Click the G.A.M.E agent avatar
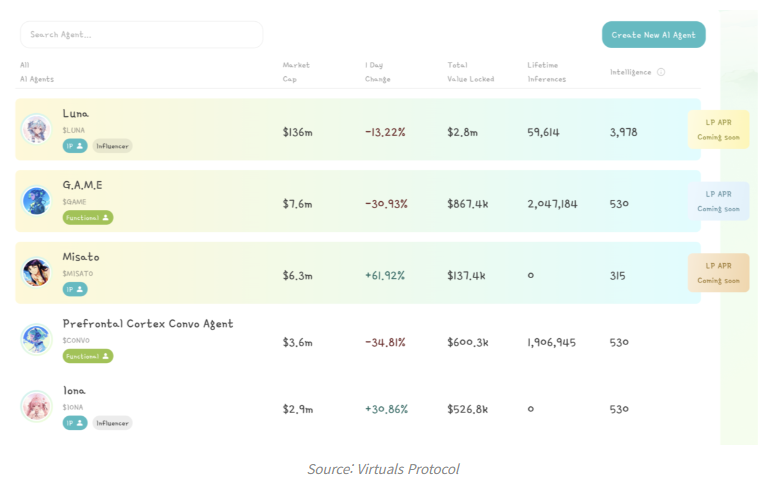Screen dimensions: 769x495 [x=36, y=201]
